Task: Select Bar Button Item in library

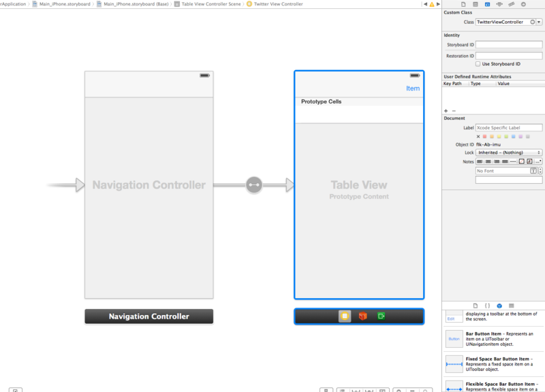Action: [493, 338]
